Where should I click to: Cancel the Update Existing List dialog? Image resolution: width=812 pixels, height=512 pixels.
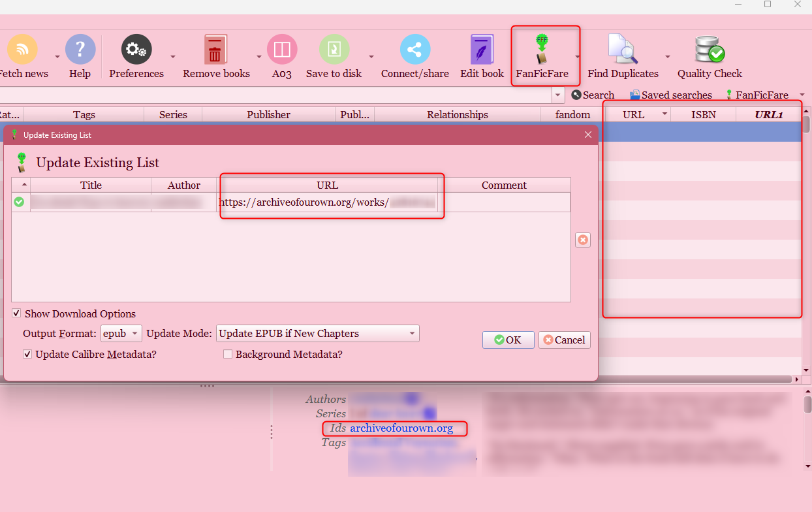[x=565, y=340]
